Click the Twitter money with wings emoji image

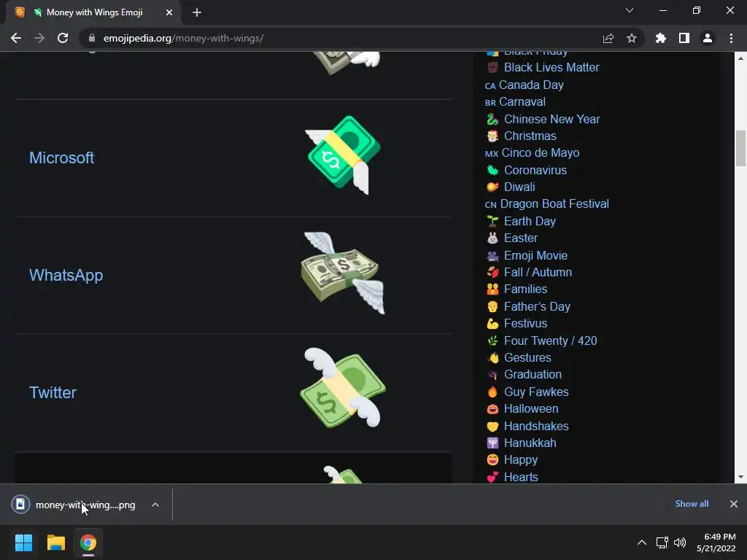tap(343, 388)
